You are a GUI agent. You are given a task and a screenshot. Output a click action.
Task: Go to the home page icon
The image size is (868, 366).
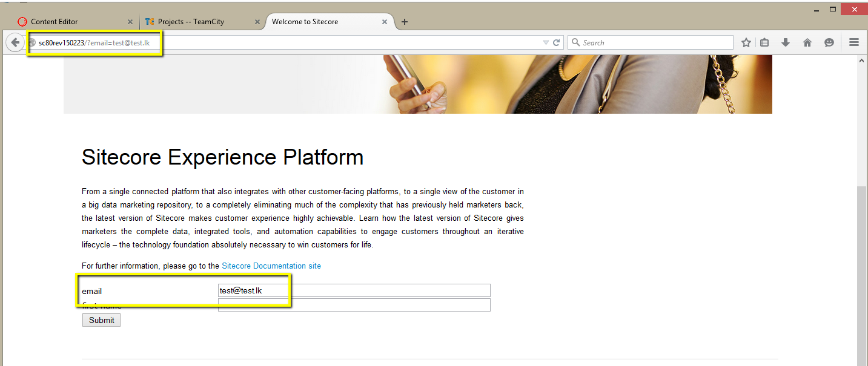(807, 42)
